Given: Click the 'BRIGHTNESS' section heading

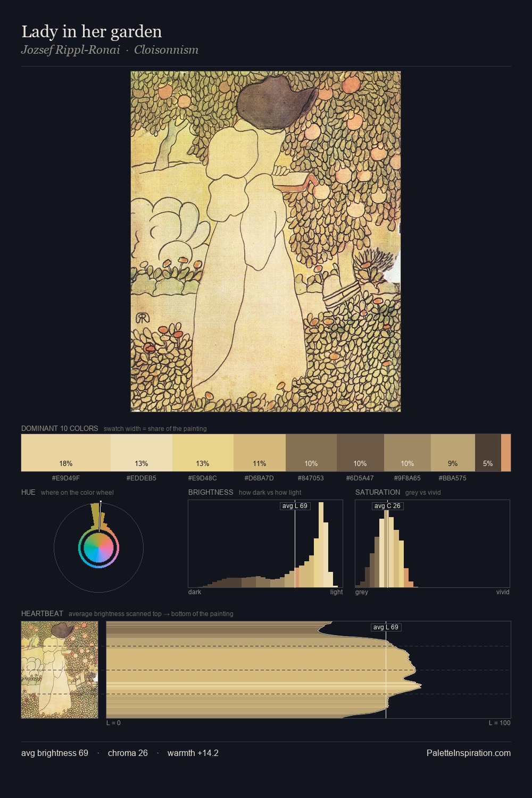Looking at the screenshot, I should [x=211, y=492].
